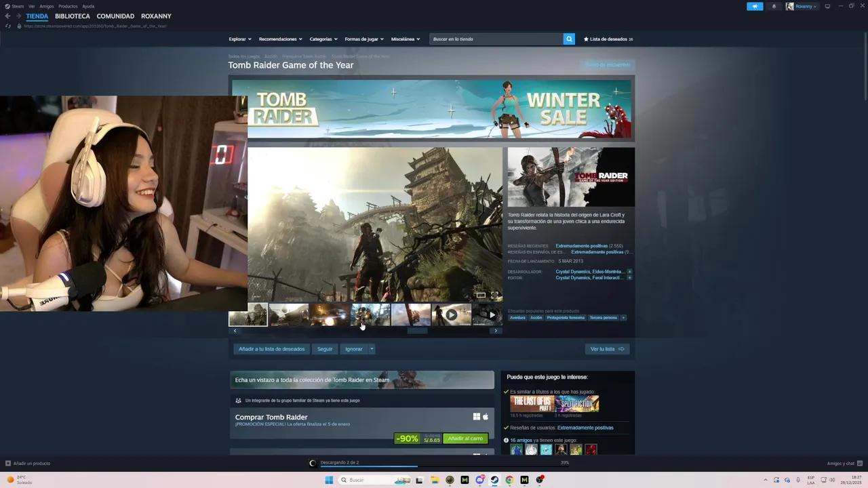The height and width of the screenshot is (488, 868).
Task: Open Discord from the taskbar
Action: (x=479, y=480)
